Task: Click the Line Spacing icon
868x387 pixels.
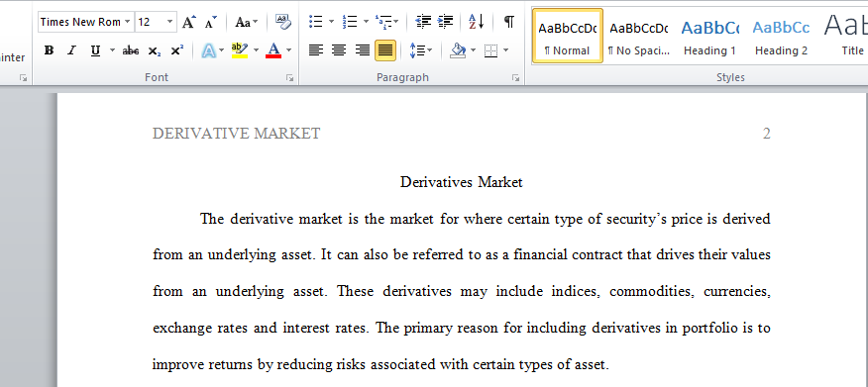Action: 417,50
